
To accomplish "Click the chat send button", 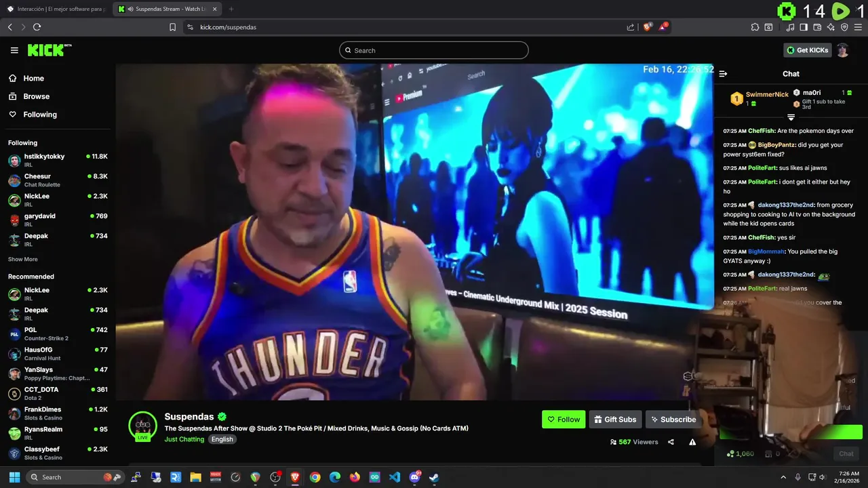I will tap(846, 454).
